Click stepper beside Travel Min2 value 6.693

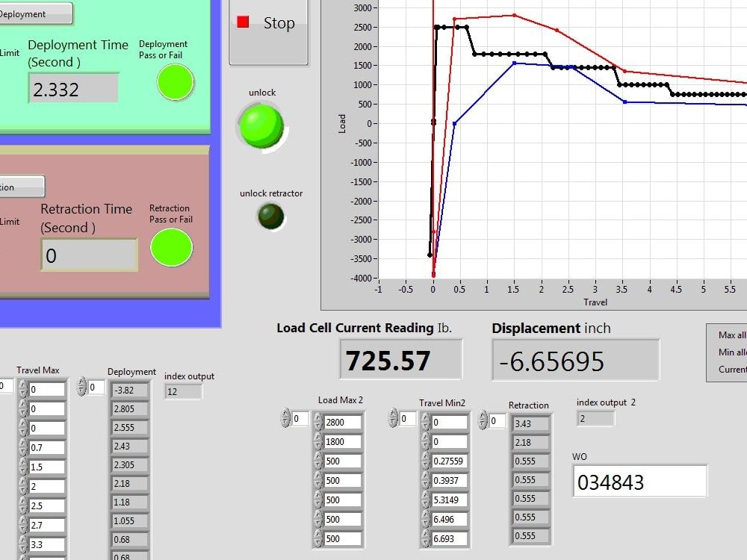point(426,538)
